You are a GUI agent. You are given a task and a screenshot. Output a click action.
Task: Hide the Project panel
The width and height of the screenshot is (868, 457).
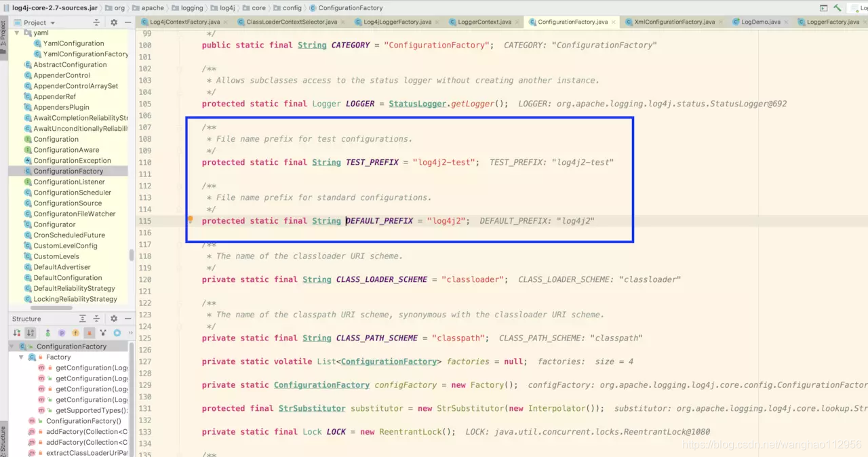[126, 22]
